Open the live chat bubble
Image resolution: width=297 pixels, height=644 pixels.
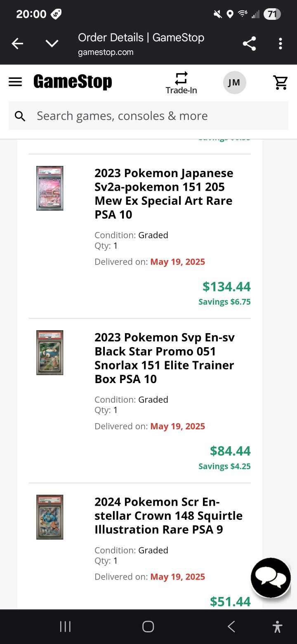271,578
